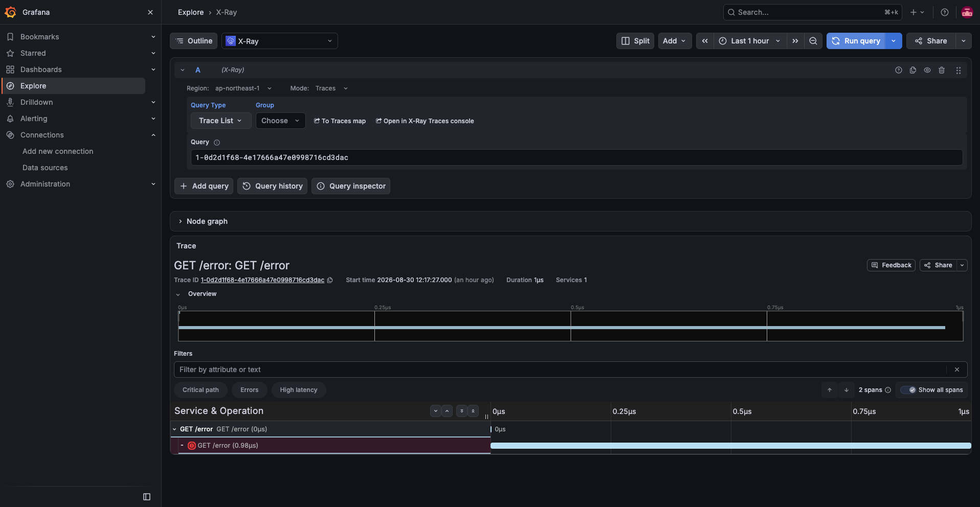Viewport: 980px width, 507px height.
Task: Grab the query A drag handle
Action: (x=959, y=70)
